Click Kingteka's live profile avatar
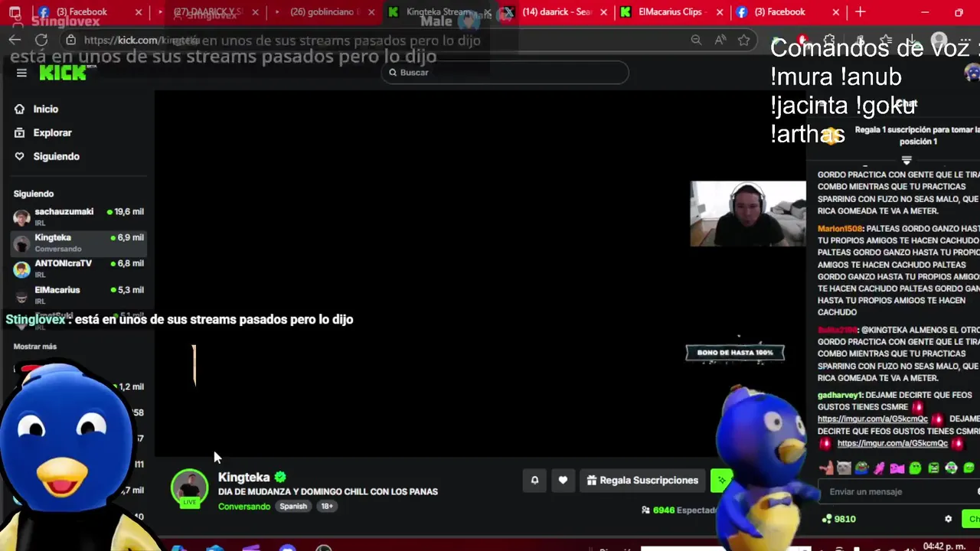Image resolution: width=980 pixels, height=551 pixels. click(x=189, y=488)
